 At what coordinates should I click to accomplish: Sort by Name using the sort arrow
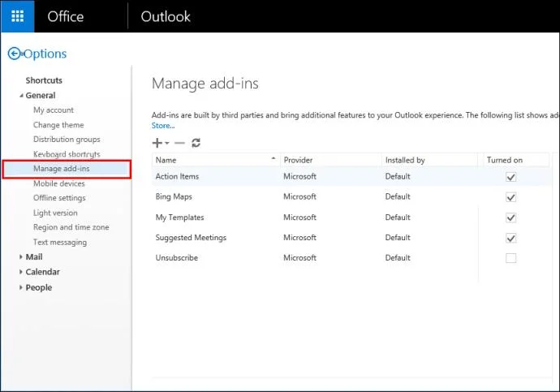point(274,158)
